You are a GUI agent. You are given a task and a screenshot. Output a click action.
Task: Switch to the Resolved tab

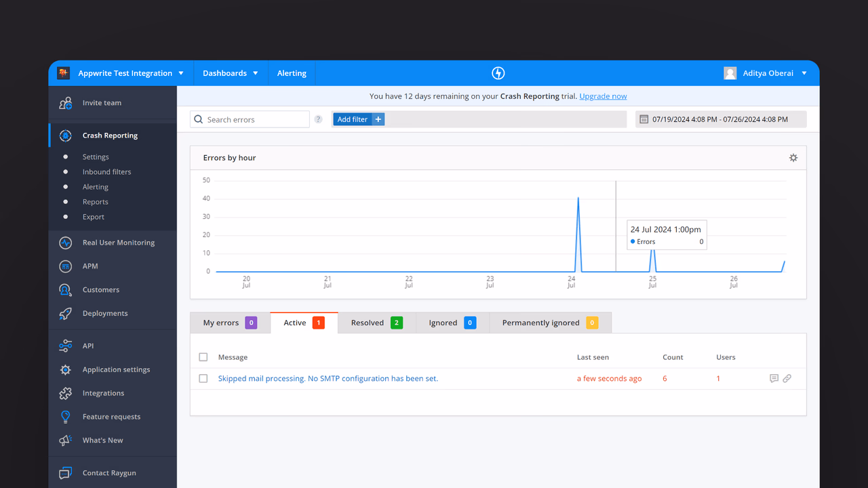click(377, 323)
